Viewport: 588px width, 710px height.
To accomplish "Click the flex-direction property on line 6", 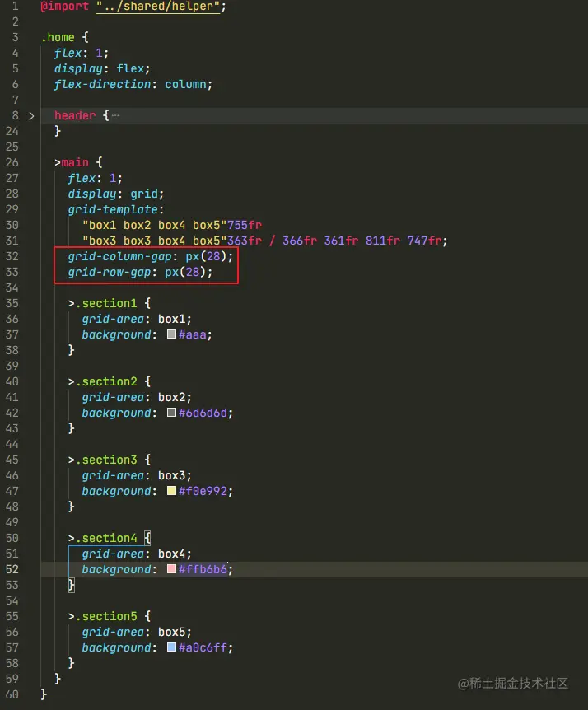I will tap(102, 84).
